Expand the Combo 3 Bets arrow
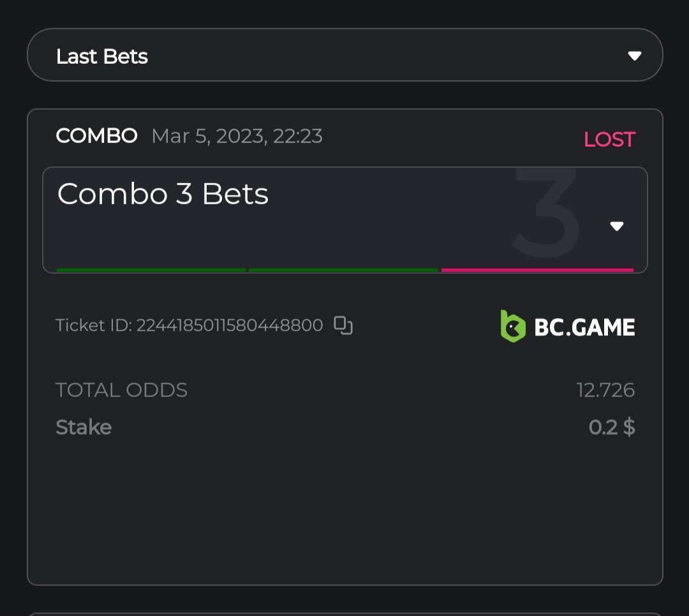Screen dimensions: 689x616 (x=616, y=226)
